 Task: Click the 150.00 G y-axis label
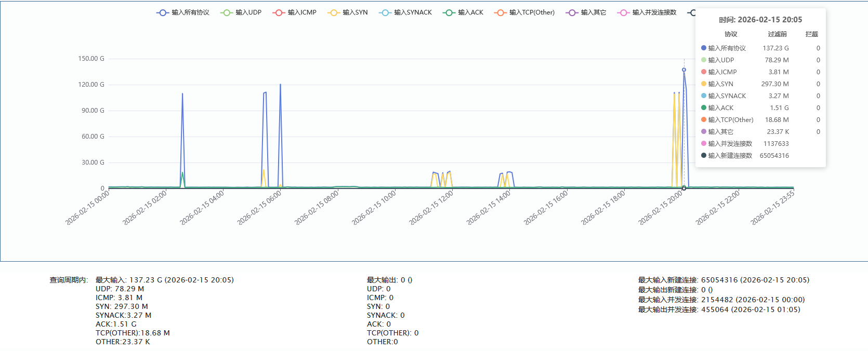pos(91,59)
